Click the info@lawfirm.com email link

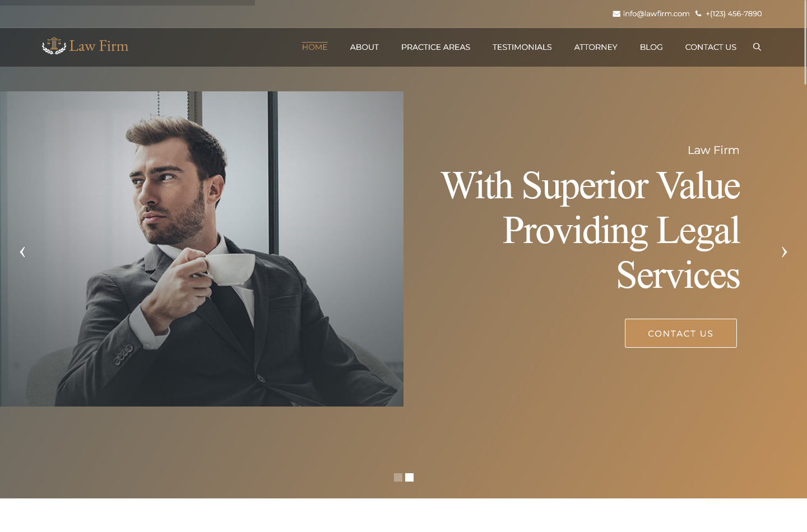click(656, 13)
